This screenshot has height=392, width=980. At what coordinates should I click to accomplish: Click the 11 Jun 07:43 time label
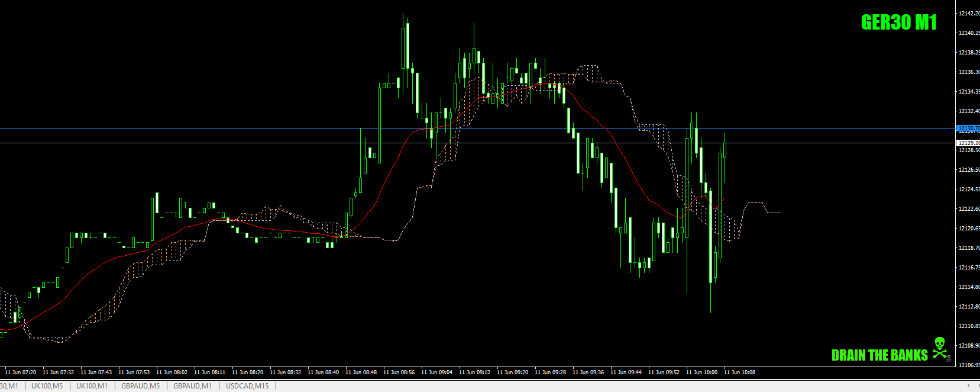96,372
